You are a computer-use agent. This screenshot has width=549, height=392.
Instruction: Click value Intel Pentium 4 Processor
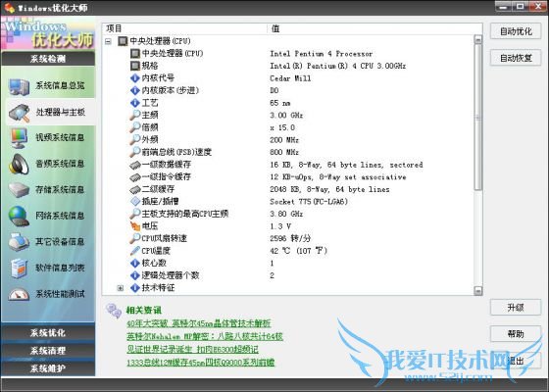pos(322,54)
